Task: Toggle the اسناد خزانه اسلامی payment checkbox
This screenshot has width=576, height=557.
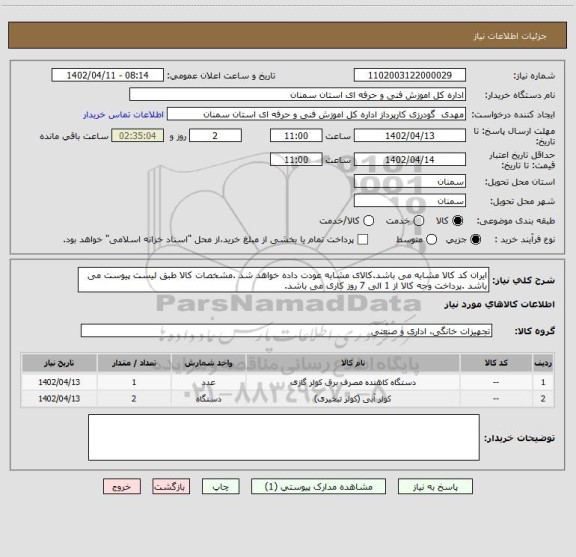Action: point(363,240)
